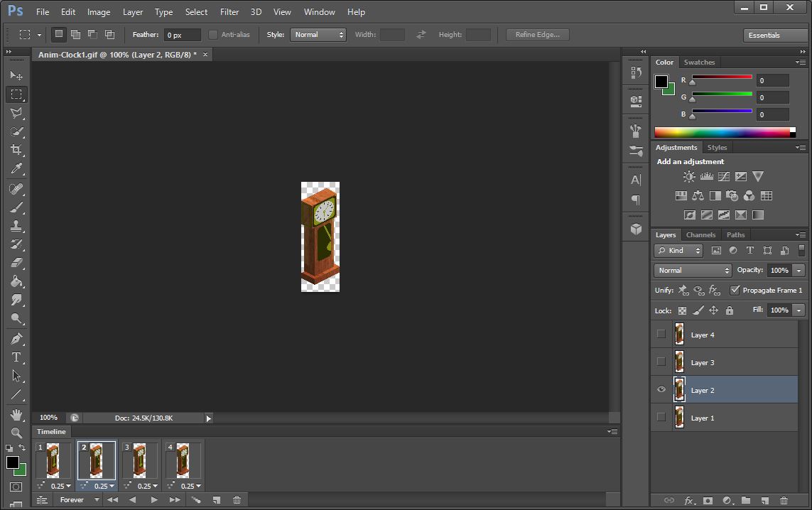Select the Path Selection tool
The image size is (812, 510).
pos(16,376)
